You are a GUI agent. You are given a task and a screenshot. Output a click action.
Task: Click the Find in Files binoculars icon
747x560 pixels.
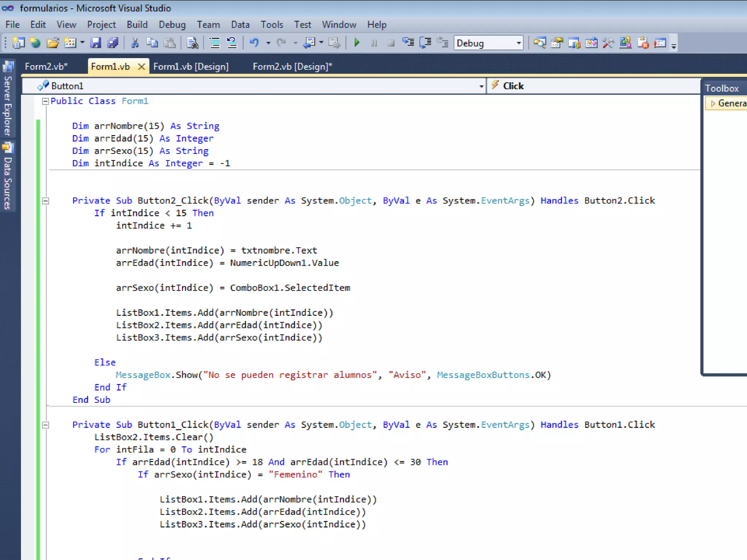coord(192,43)
